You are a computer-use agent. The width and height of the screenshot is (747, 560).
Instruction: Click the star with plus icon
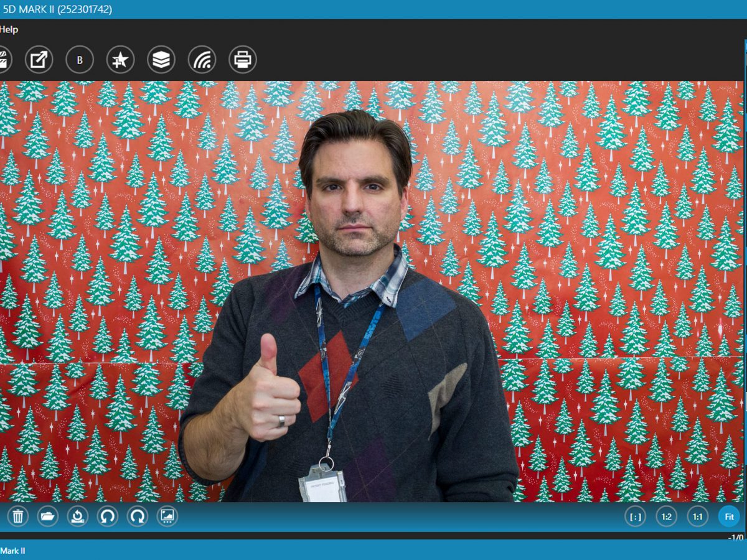pos(120,60)
